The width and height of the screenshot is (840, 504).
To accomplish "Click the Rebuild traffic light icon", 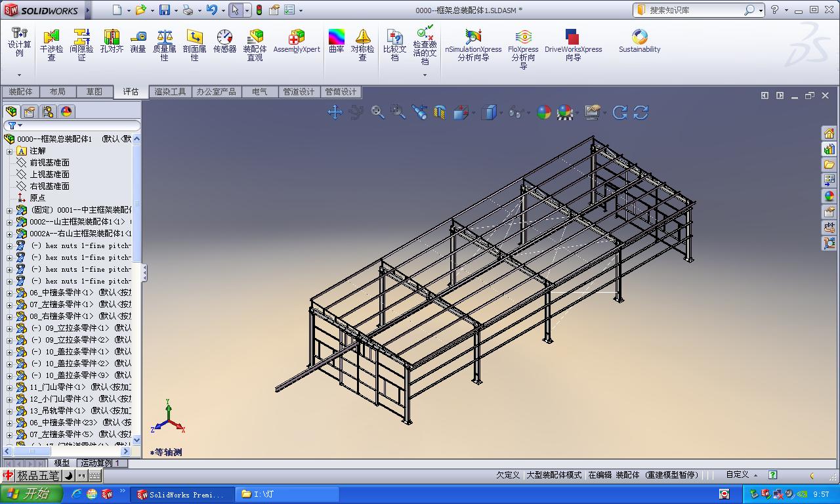I will pos(259,10).
